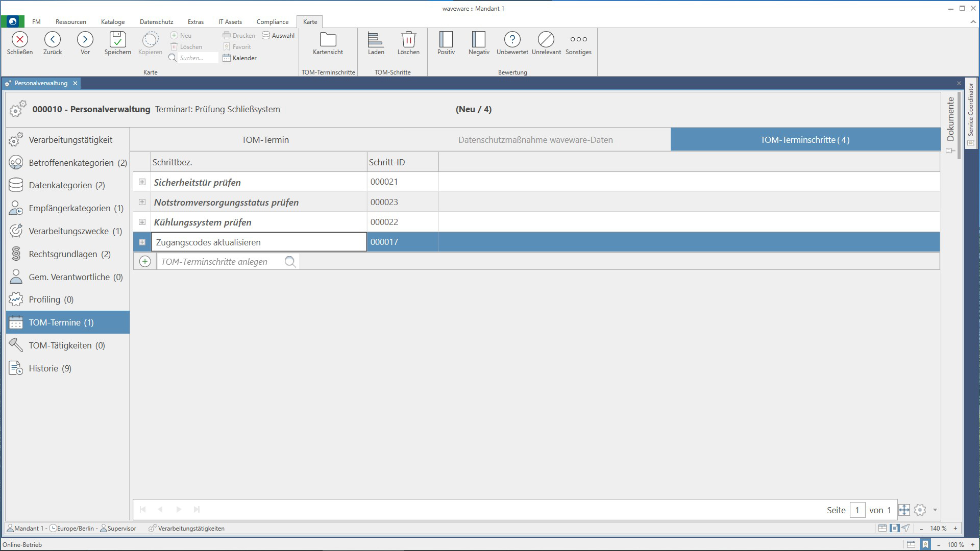Open the Compliance menu
This screenshot has width=980, height=551.
pos(272,22)
